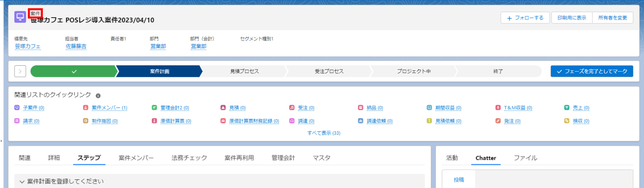Open the マスタ tab
This screenshot has width=644, height=188.
pos(322,158)
